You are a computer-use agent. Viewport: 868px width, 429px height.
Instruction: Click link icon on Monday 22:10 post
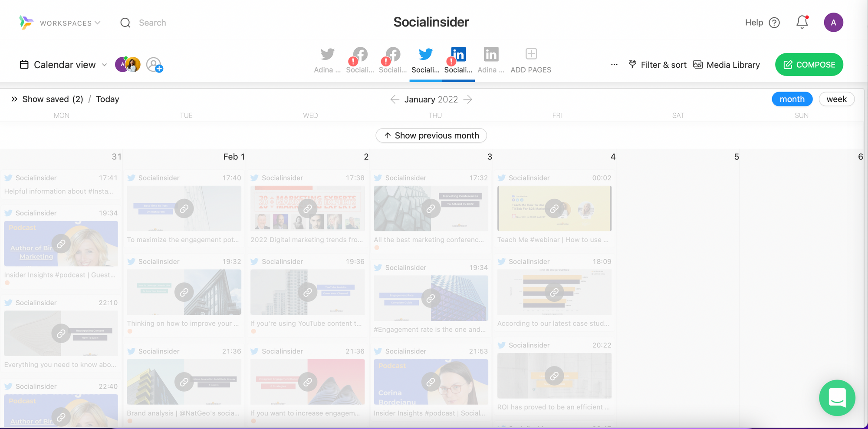click(x=61, y=333)
